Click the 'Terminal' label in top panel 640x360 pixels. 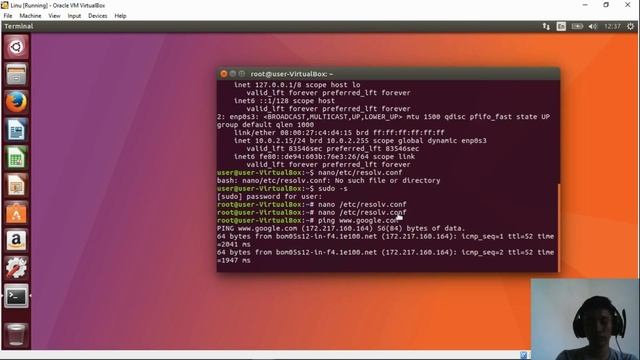coord(19,27)
